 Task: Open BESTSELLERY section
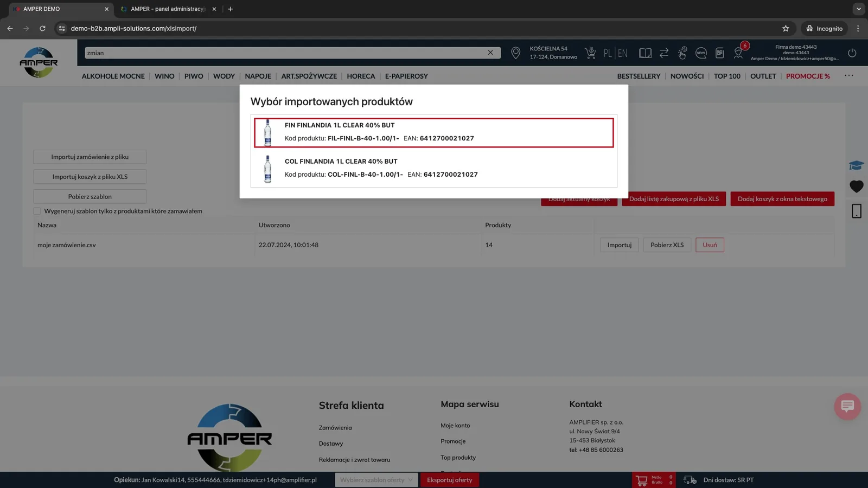click(639, 76)
